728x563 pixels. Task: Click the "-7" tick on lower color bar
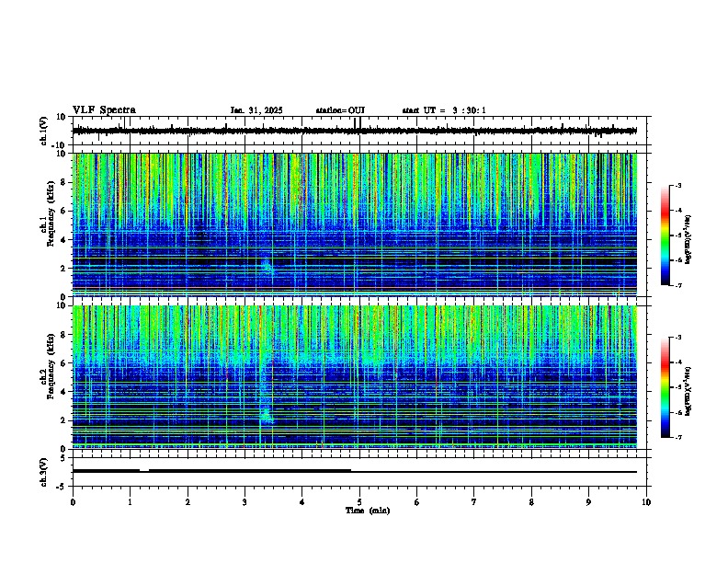(677, 437)
